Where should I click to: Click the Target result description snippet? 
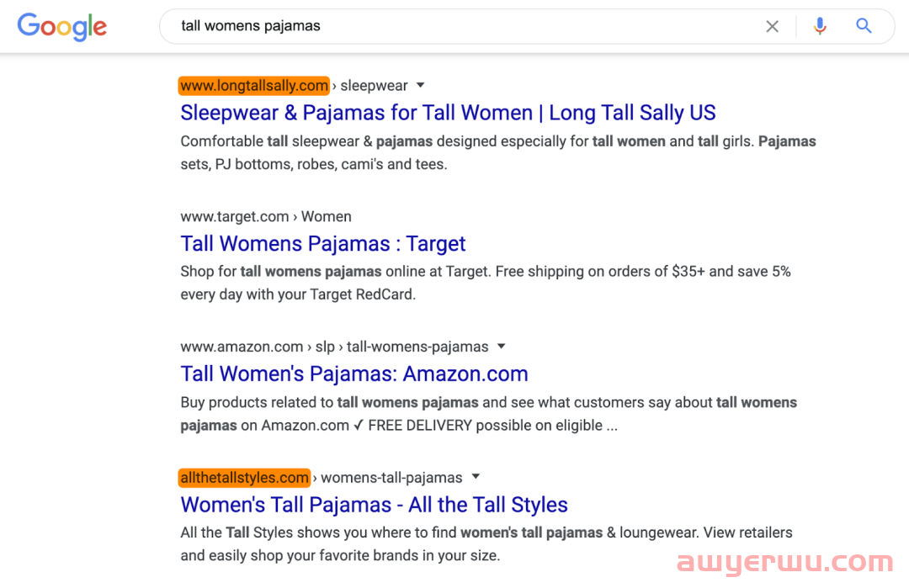pos(486,283)
